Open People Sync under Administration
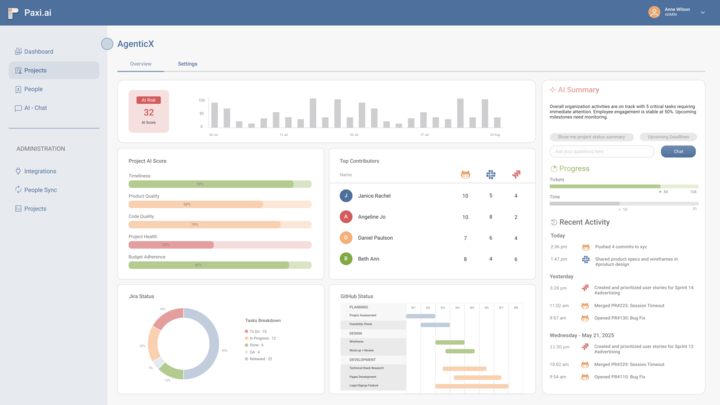This screenshot has width=720, height=405. 40,190
